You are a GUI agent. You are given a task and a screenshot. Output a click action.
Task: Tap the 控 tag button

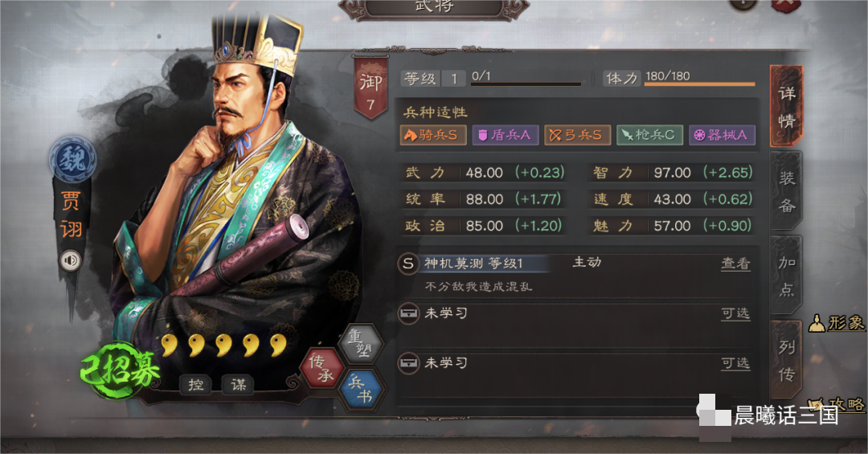(195, 384)
